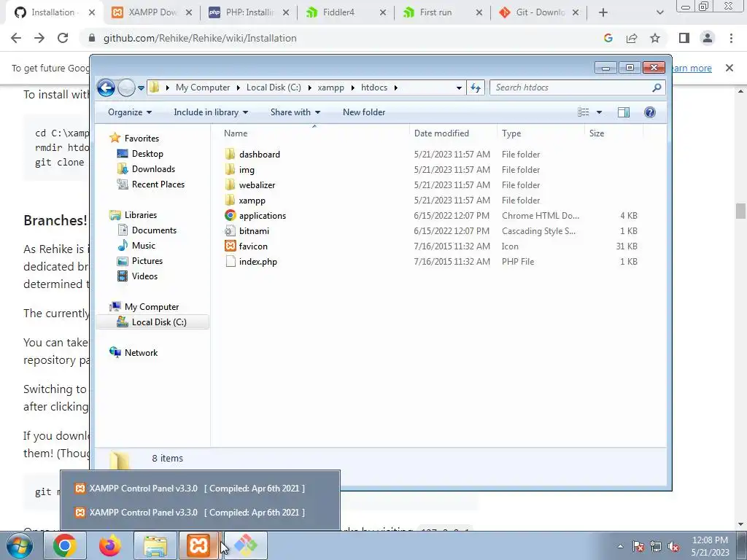The image size is (747, 560).
Task: Open the address bar history dropdown arrow
Action: [459, 88]
